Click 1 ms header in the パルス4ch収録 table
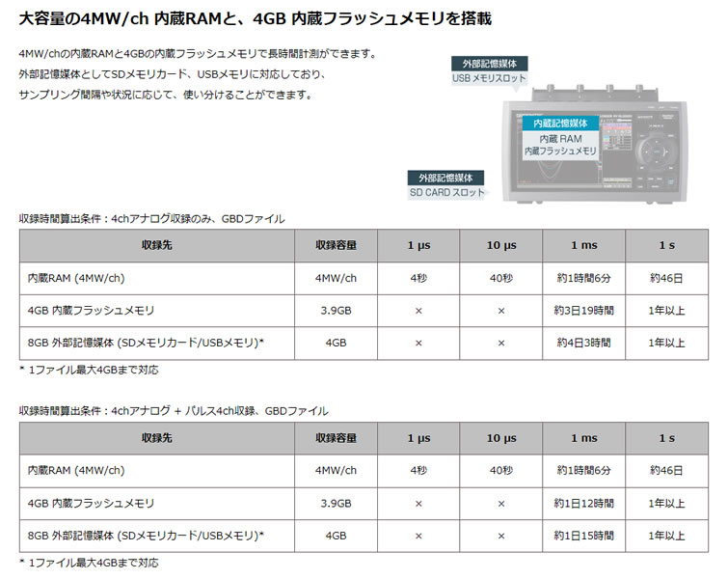This screenshot has height=579, width=728. coord(583,438)
